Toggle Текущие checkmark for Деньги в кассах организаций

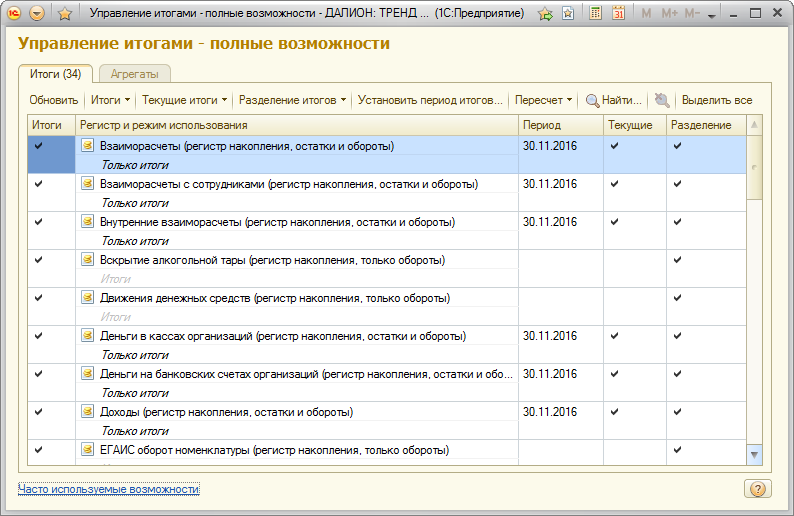point(615,336)
